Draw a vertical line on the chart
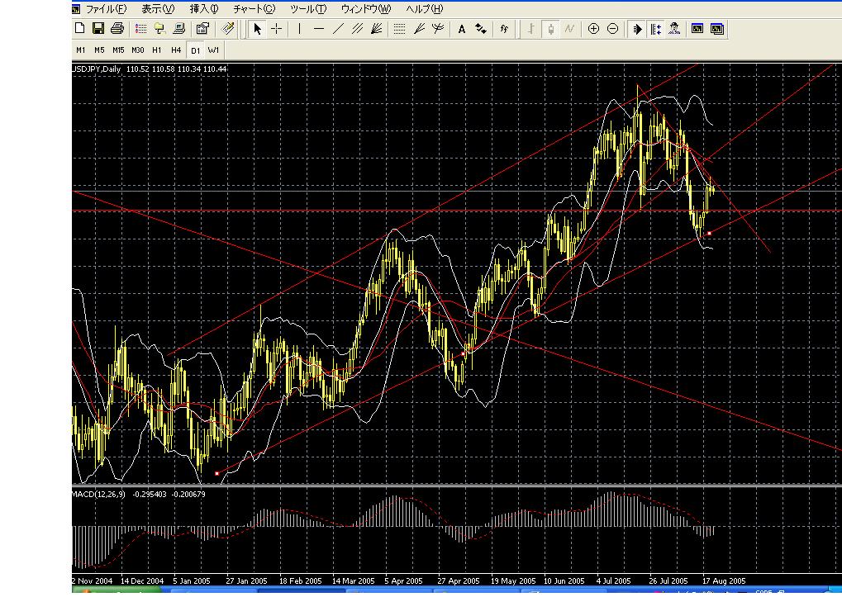Image resolution: width=842 pixels, height=616 pixels. coord(298,29)
